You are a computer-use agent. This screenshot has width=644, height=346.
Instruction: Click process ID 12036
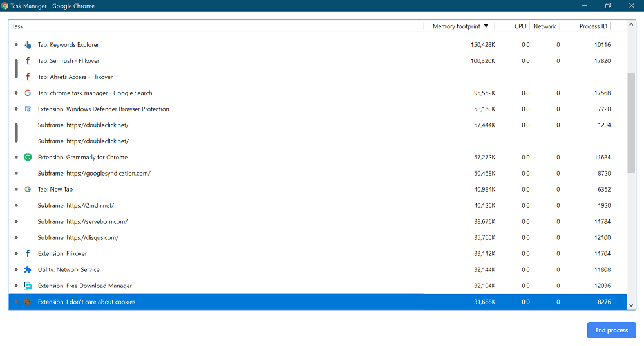603,286
